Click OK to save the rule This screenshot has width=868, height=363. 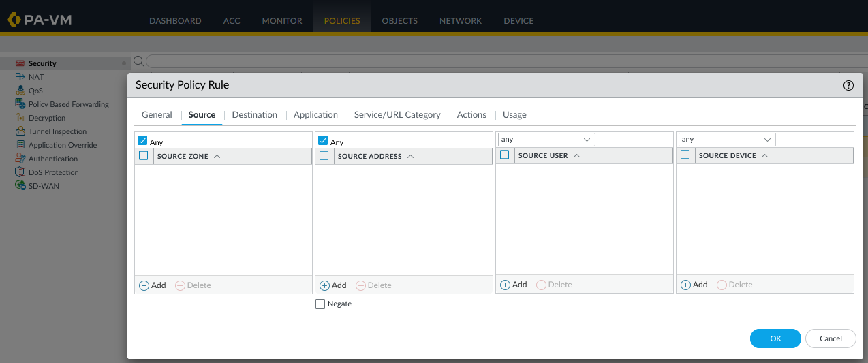tap(775, 338)
